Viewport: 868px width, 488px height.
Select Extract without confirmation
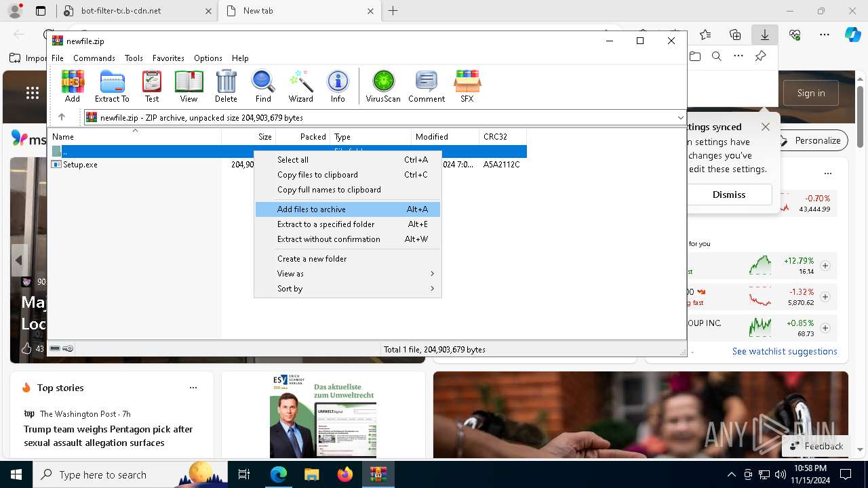pos(348,239)
